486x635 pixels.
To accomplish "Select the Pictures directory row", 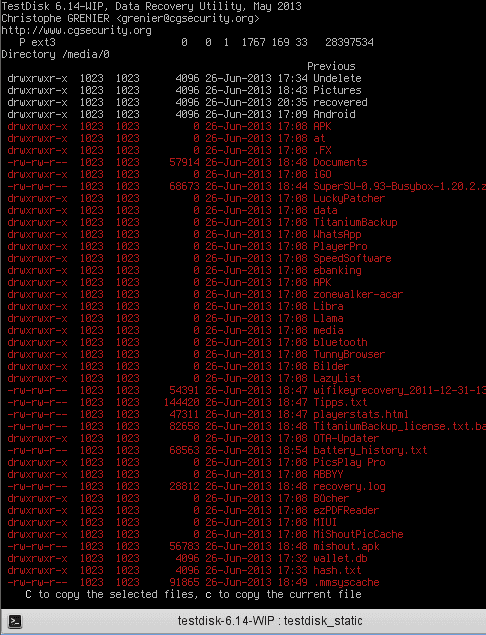I will pyautogui.click(x=184, y=90).
